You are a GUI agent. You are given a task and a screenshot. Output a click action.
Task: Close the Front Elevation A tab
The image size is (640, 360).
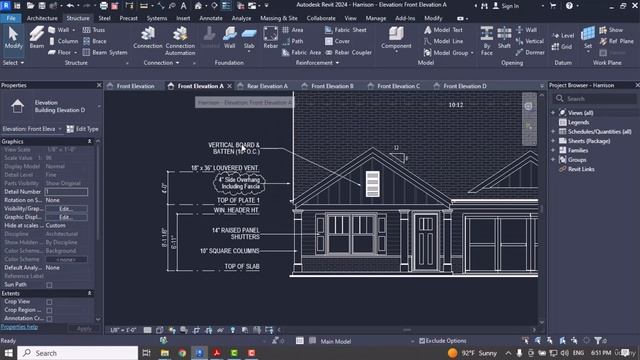coord(230,86)
